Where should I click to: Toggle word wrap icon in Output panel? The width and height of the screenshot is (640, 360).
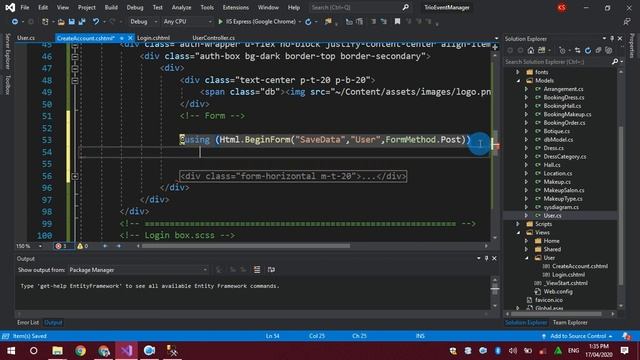(271, 270)
